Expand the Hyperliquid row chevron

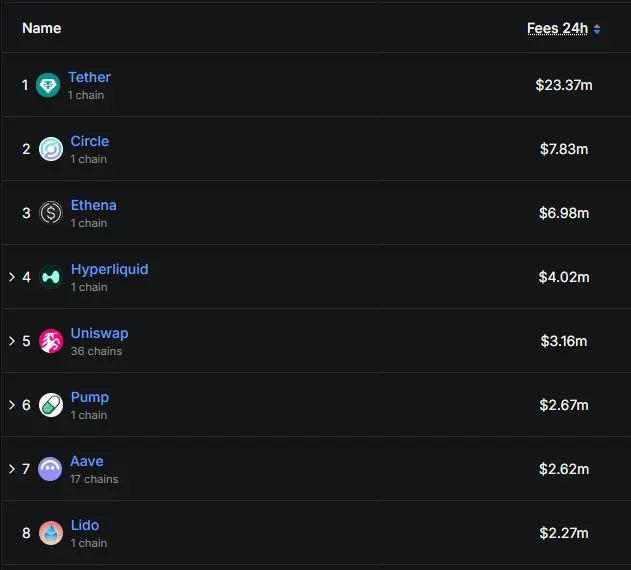click(12, 277)
